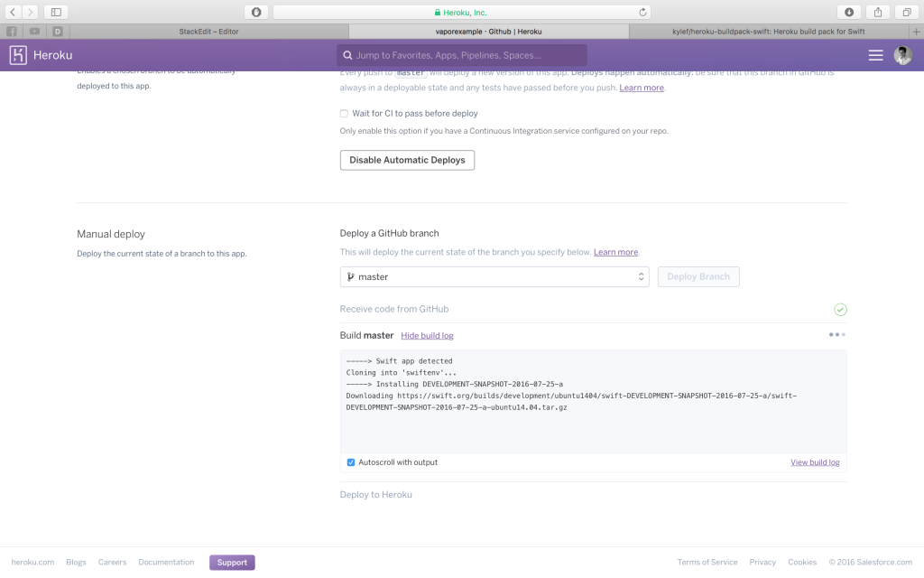Click the green checkmark for Receive code
Image resolution: width=924 pixels, height=578 pixels.
840,310
